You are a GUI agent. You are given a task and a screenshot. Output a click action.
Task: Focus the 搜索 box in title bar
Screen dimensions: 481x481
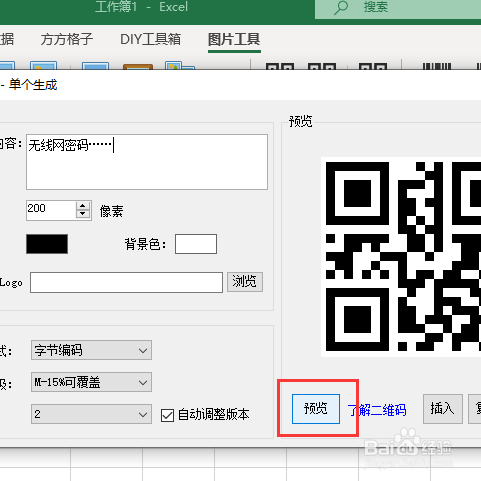(x=398, y=8)
